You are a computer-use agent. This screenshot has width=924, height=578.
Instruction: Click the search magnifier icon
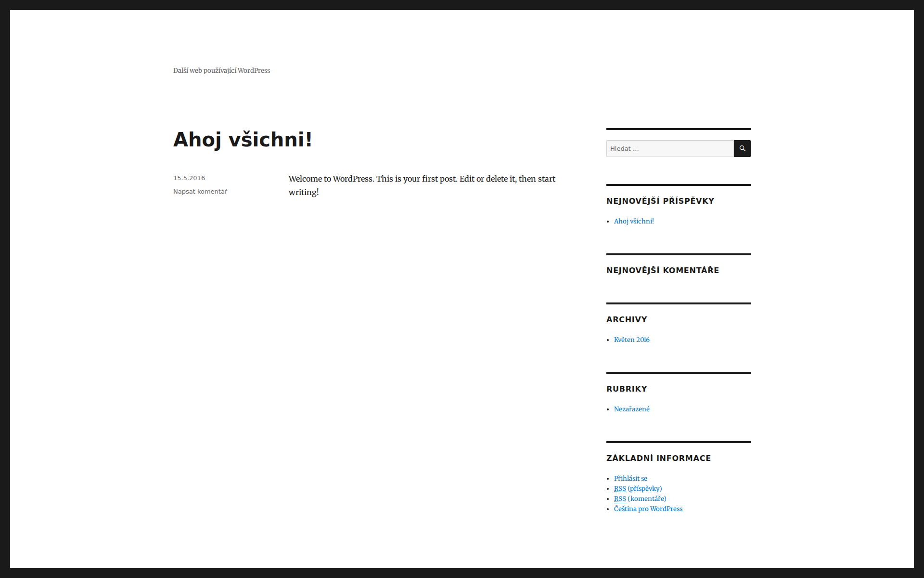tap(742, 148)
